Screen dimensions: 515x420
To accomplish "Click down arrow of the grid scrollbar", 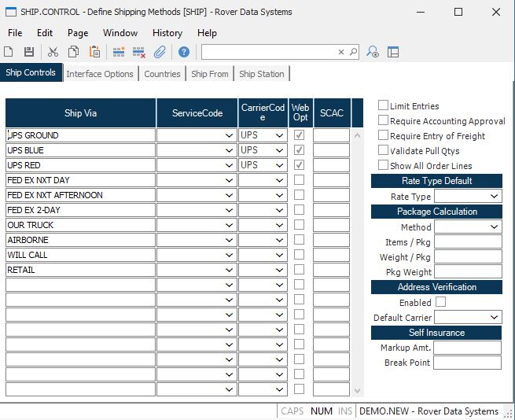I will click(358, 391).
